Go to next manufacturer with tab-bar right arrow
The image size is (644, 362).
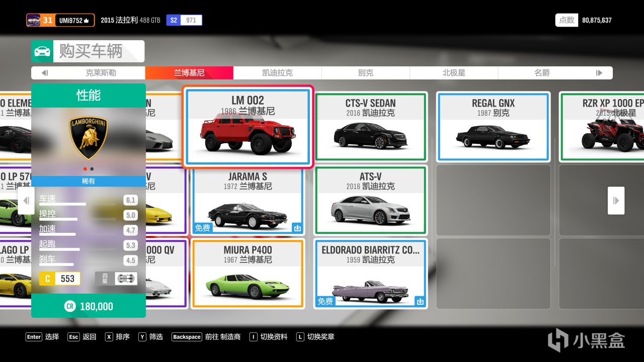click(x=599, y=73)
